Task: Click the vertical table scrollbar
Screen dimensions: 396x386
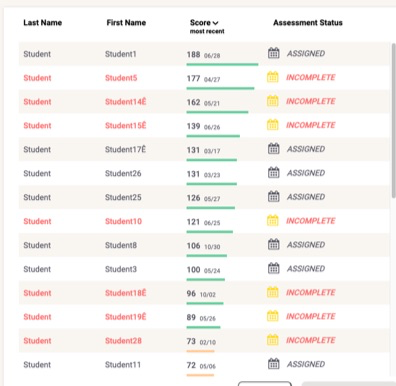Action: tap(393, 120)
